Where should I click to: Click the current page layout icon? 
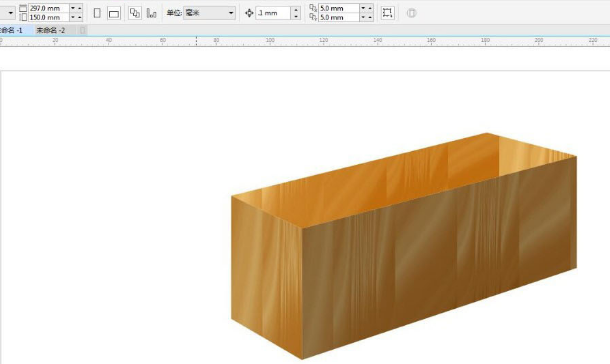pyautogui.click(x=151, y=13)
